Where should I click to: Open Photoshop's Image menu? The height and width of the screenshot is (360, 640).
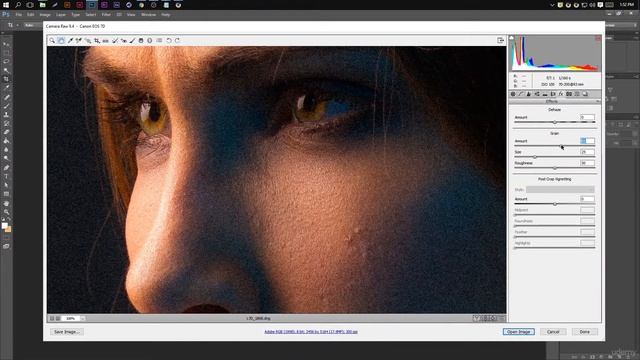click(45, 15)
